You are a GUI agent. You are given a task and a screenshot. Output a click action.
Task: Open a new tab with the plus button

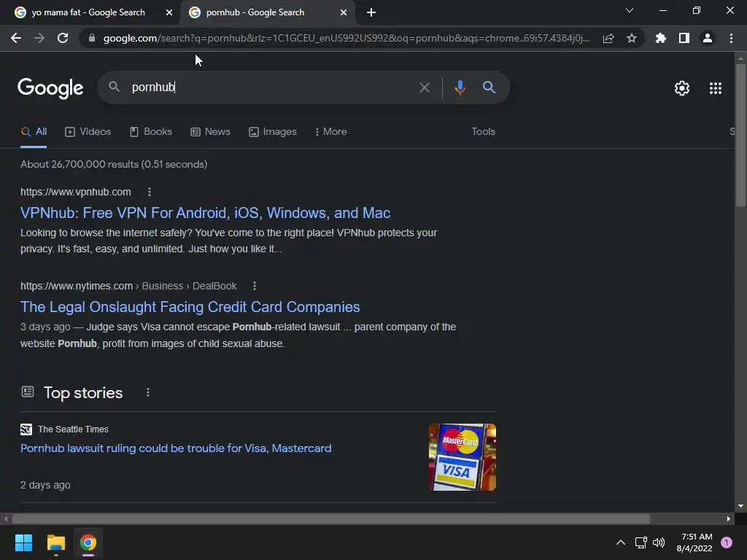371,12
